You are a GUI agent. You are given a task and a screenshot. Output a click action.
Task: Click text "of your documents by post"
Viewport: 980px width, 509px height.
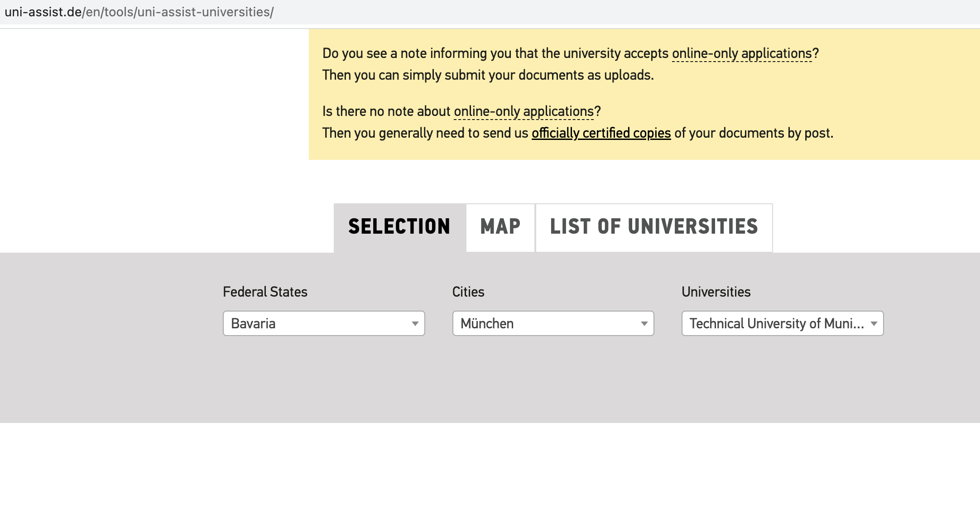[753, 133]
